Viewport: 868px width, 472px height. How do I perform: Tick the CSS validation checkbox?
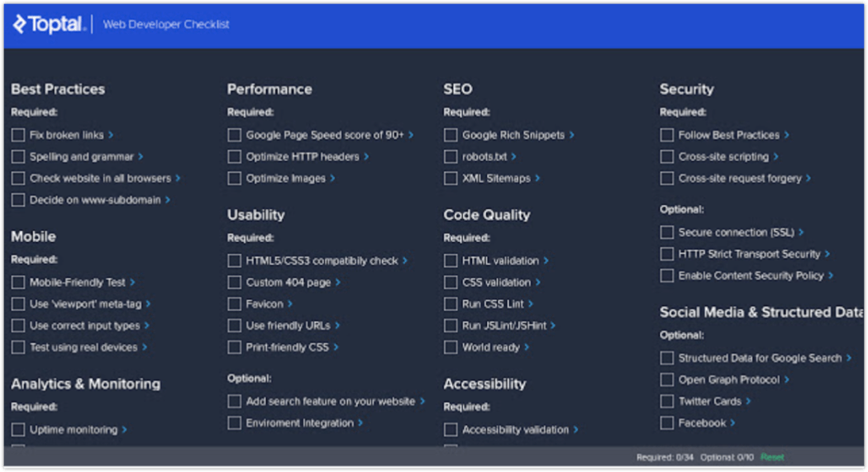[x=451, y=282]
